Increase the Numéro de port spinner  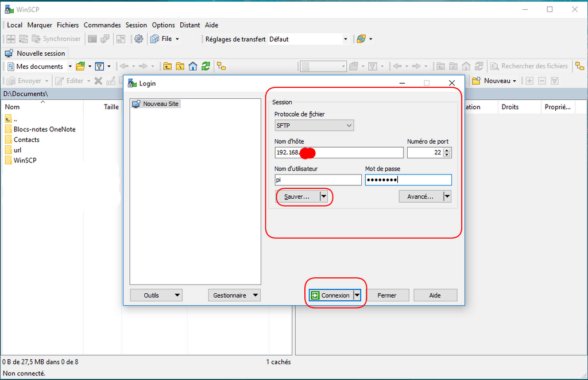447,150
